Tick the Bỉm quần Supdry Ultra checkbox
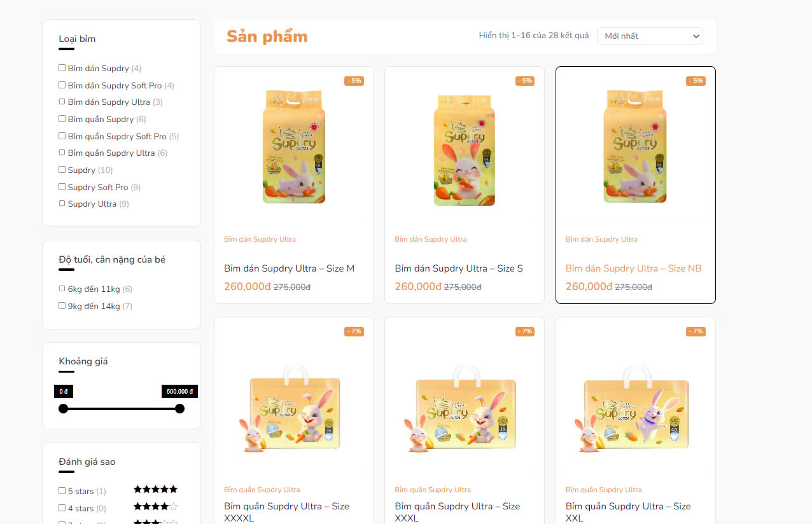 coord(62,153)
